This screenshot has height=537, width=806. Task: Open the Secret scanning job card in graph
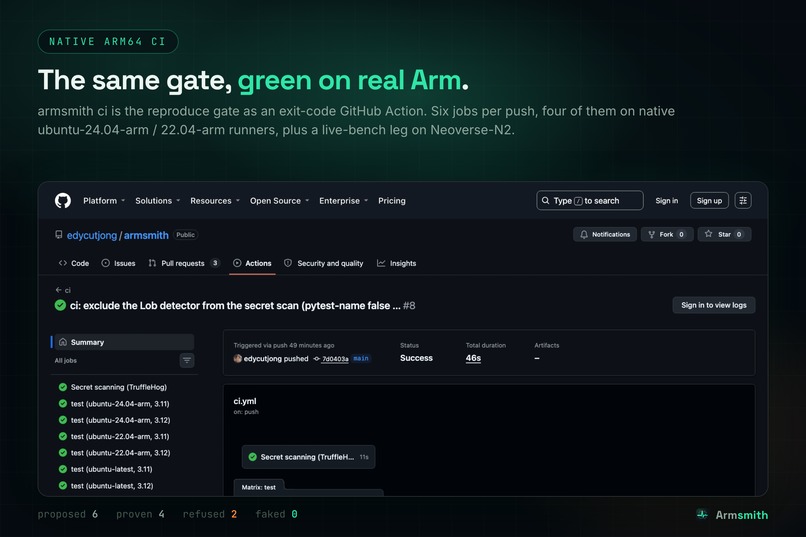[x=308, y=457]
